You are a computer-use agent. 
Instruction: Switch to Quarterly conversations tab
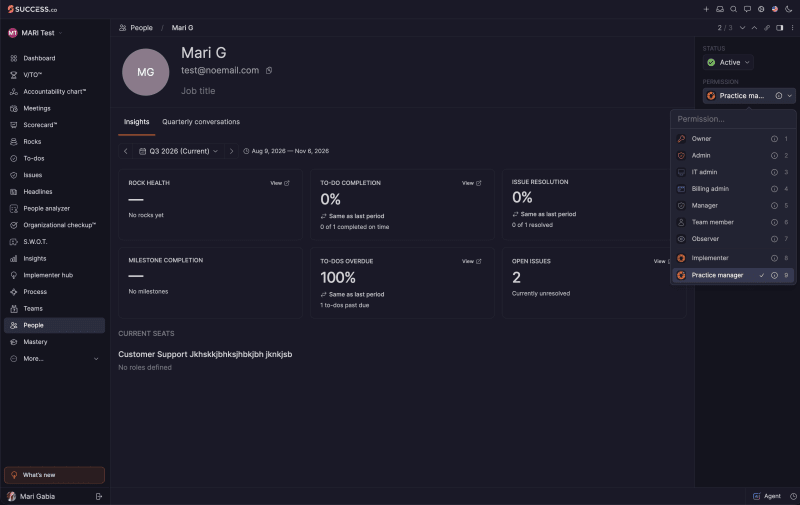(201, 122)
